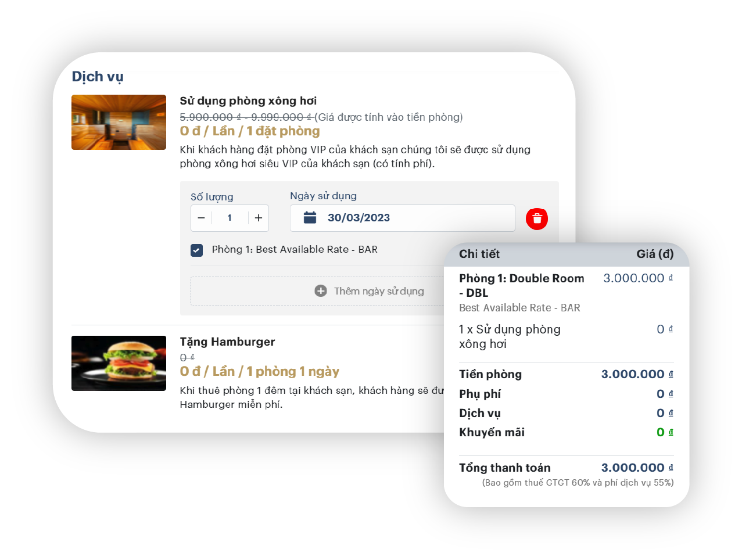
Task: Click the Tổng thanh toán total row
Action: pyautogui.click(x=566, y=468)
